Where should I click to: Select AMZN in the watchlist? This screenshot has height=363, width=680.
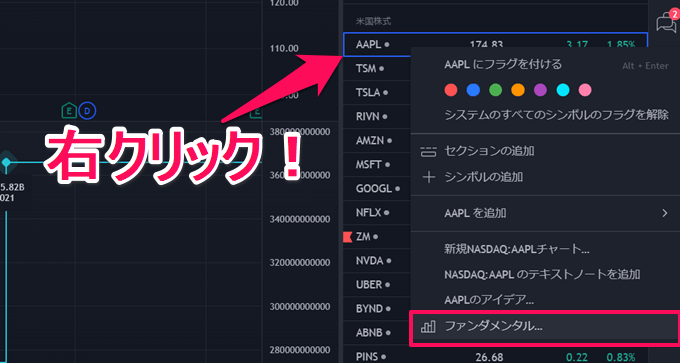pos(369,141)
